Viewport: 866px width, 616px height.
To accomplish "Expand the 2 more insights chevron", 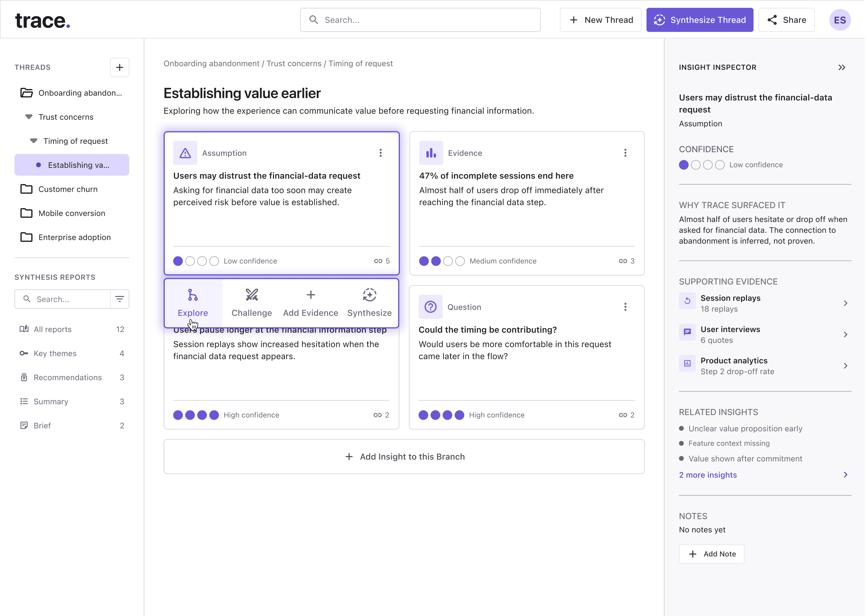I will [x=845, y=475].
